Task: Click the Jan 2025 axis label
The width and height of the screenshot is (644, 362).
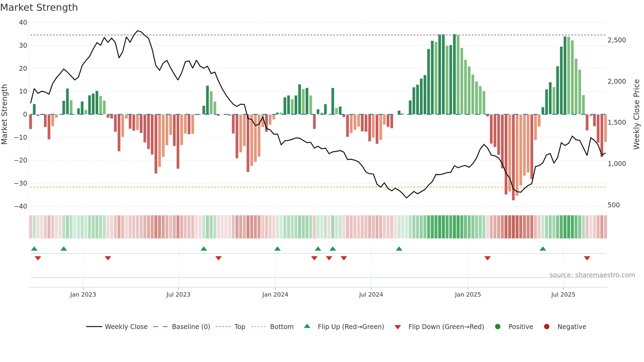Action: 468,294
